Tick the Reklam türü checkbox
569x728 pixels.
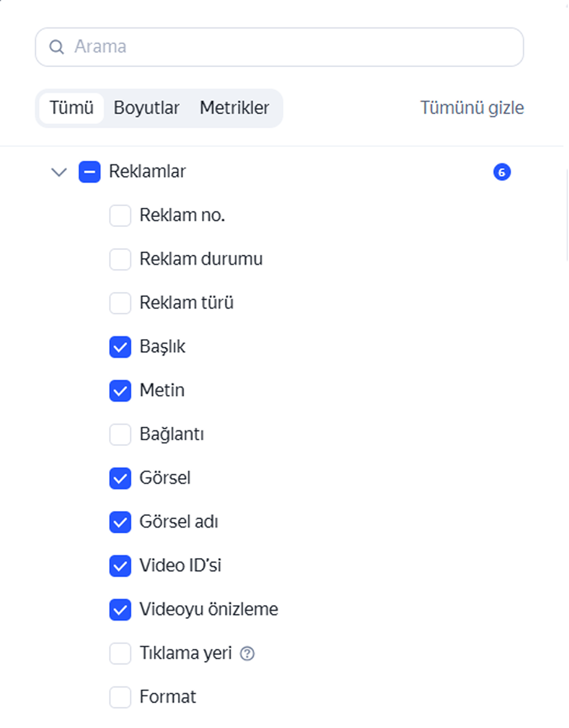[x=120, y=303]
